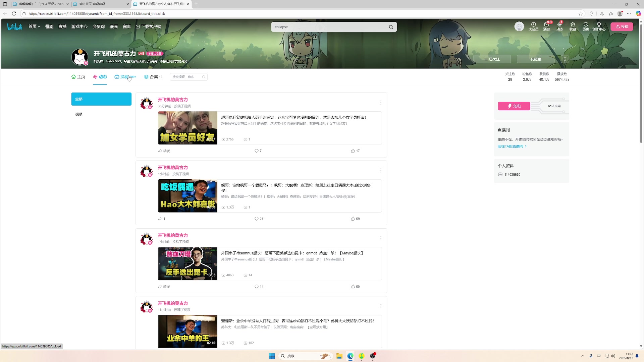Screen dimensions: 644x362
Task: Open new browser tab with plus
Action: (x=196, y=4)
